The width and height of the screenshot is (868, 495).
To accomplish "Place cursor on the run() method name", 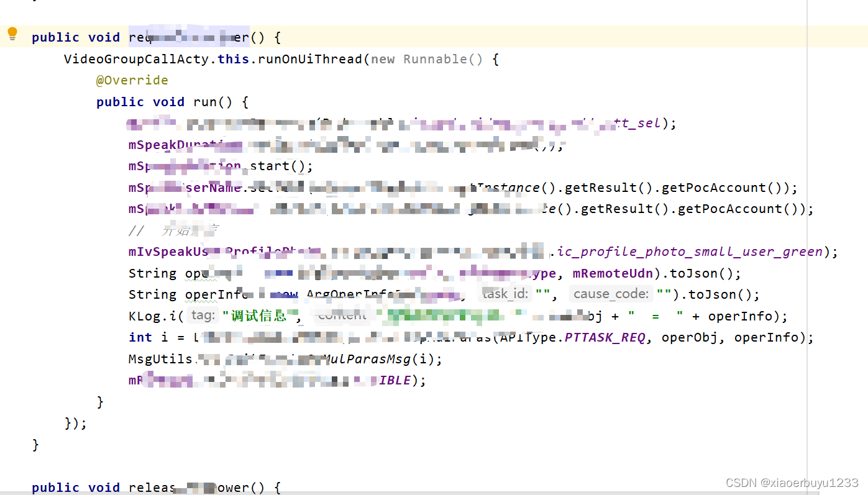I will coord(205,101).
